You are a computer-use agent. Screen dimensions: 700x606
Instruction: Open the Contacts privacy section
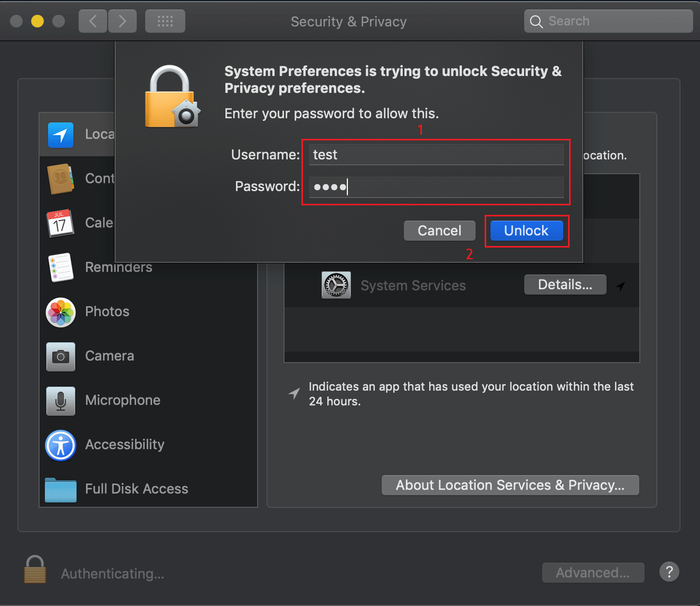point(61,179)
